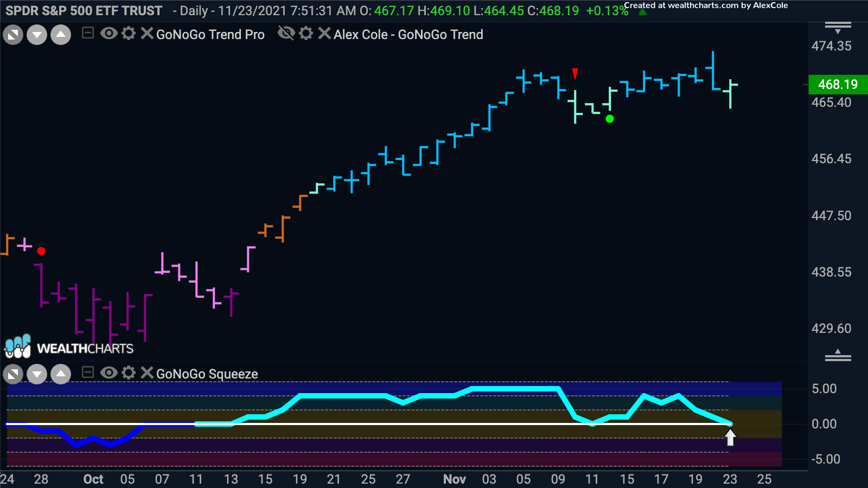Click the green up-triangle beside +0.13%
868x488 pixels.
point(643,11)
